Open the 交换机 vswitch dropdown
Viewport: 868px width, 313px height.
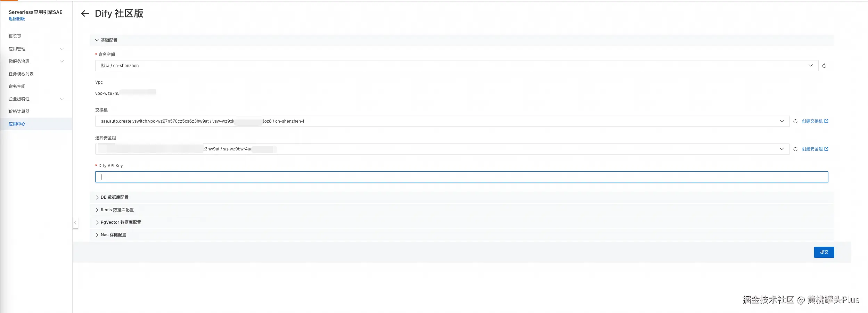coord(442,121)
